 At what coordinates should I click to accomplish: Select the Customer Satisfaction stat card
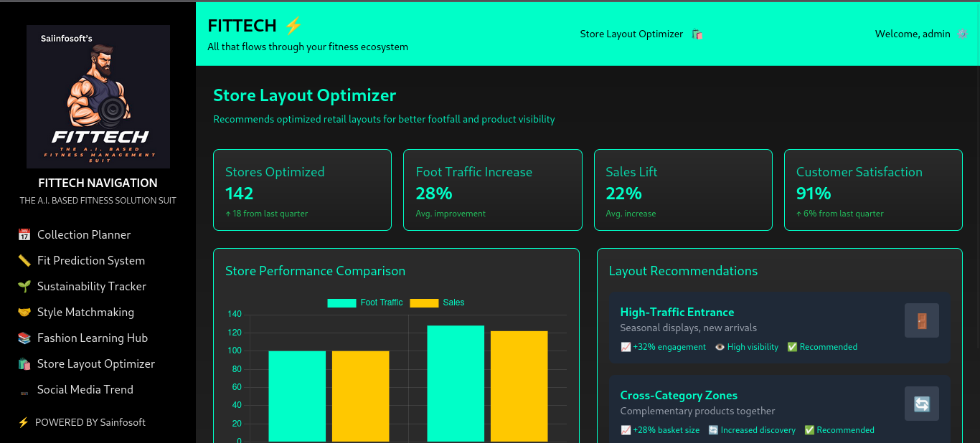(x=872, y=190)
